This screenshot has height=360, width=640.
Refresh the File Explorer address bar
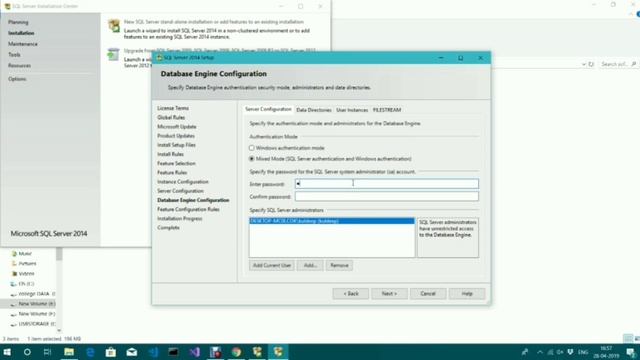click(x=591, y=64)
